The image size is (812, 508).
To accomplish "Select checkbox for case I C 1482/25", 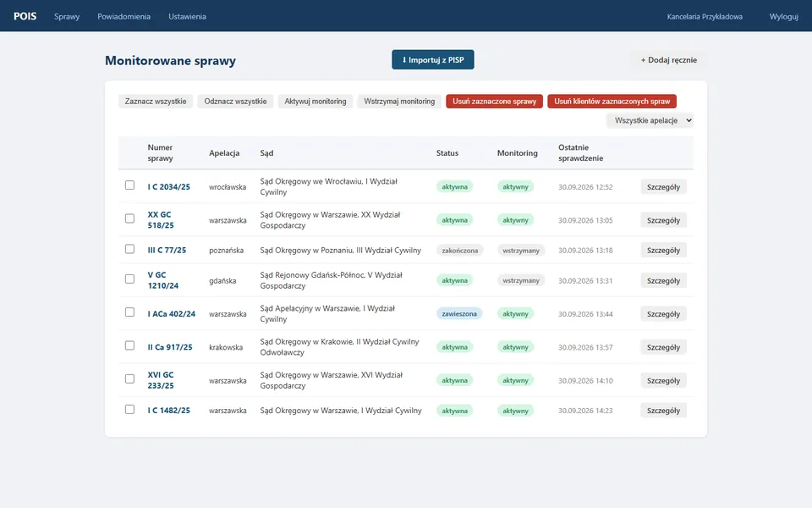I will 129,410.
